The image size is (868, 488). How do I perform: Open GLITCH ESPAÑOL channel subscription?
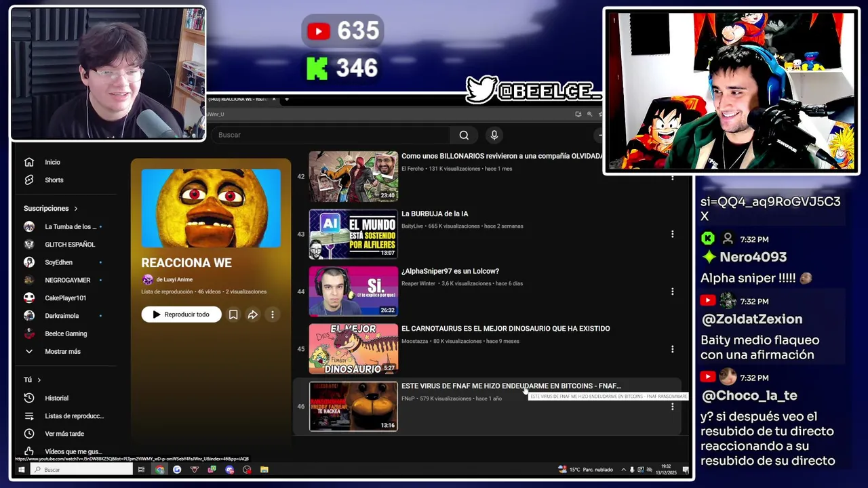tap(69, 244)
